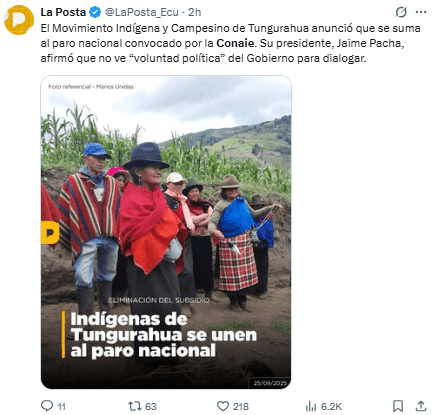Click the blue verified badge
The height and width of the screenshot is (415, 436).
(95, 13)
